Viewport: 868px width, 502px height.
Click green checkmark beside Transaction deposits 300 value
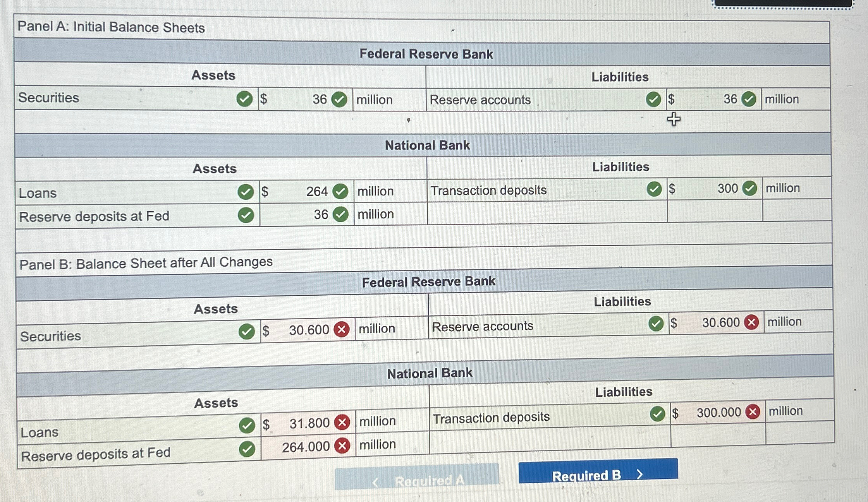(x=749, y=188)
